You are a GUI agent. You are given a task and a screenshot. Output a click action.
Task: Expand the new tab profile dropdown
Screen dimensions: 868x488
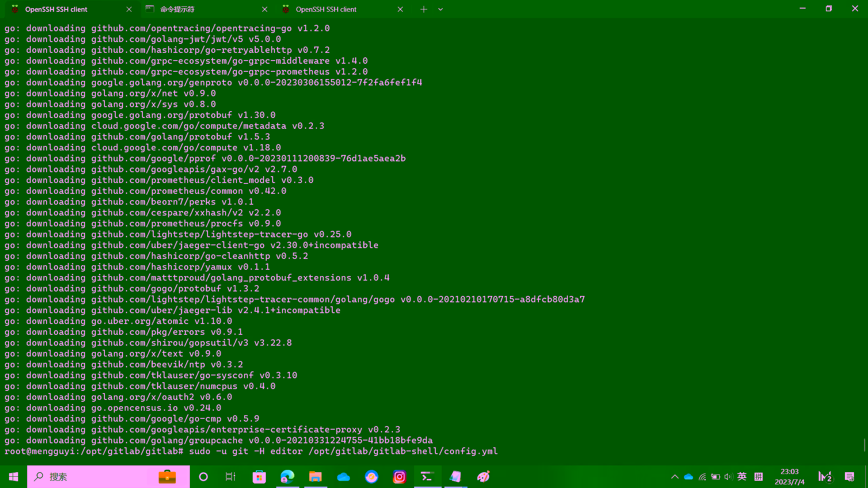click(440, 9)
